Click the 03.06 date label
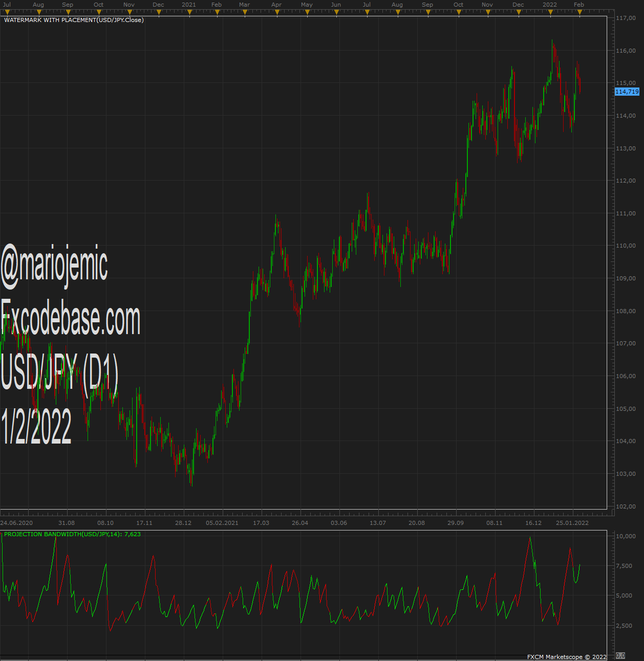644x661 pixels. point(339,523)
